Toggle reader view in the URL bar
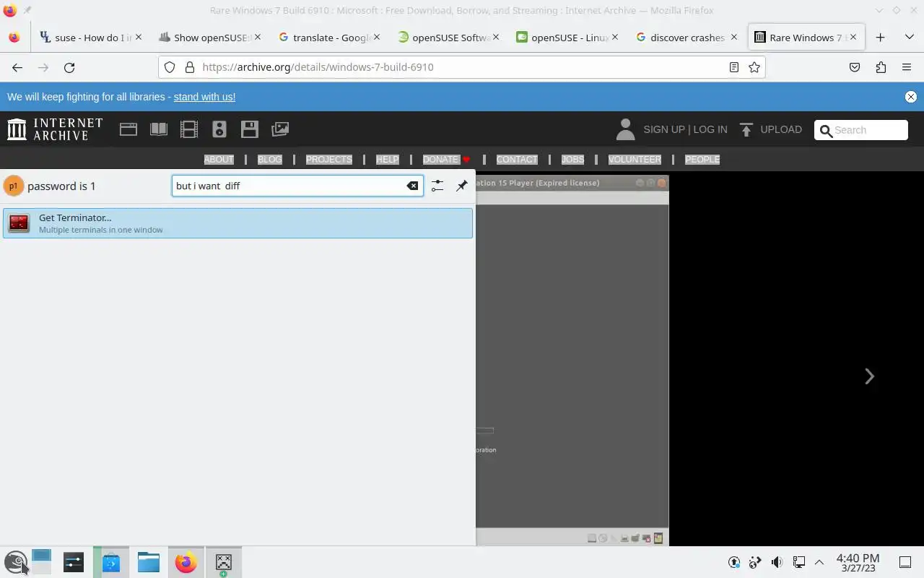The height and width of the screenshot is (578, 924). (x=734, y=67)
